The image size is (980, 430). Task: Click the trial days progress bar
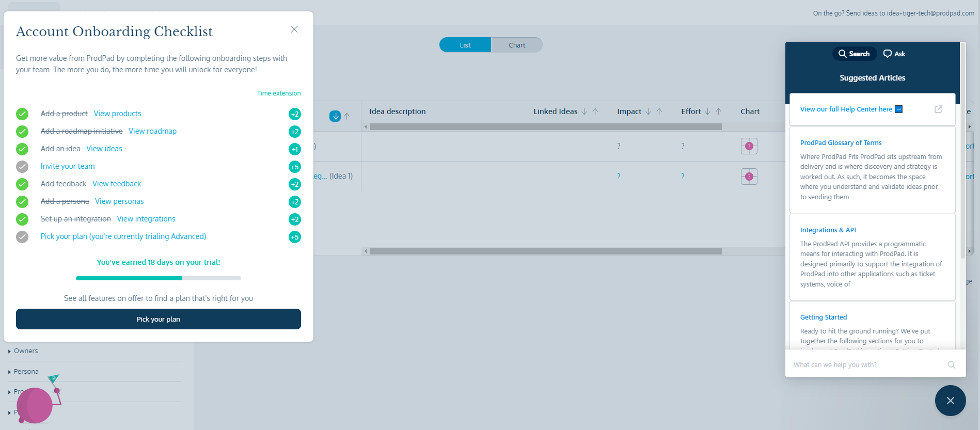click(x=159, y=278)
